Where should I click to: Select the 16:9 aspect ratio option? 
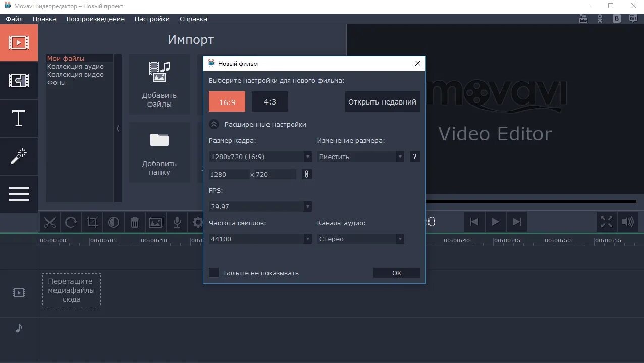pos(227,101)
